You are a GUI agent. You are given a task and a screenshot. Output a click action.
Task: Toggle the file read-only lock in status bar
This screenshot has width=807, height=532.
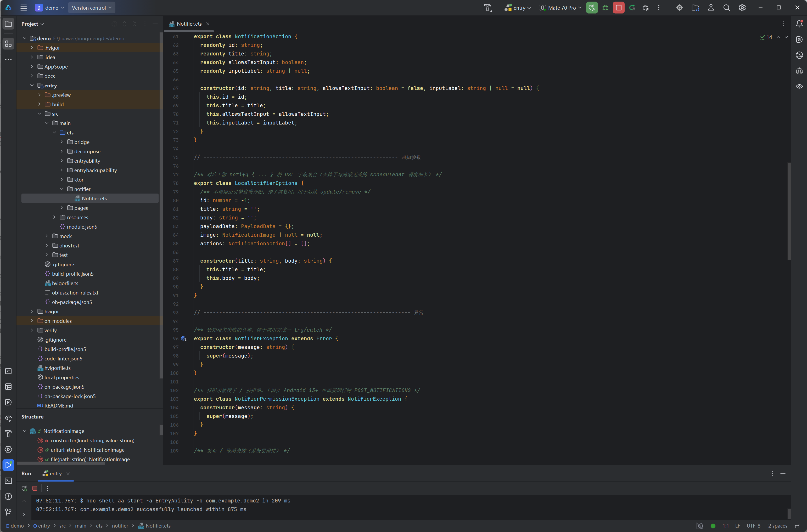[x=798, y=526]
